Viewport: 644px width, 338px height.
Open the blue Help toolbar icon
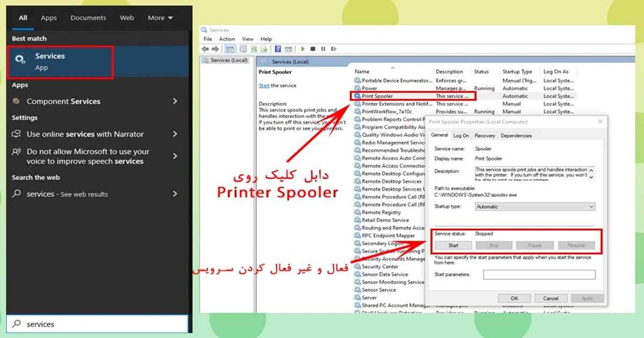pos(278,49)
